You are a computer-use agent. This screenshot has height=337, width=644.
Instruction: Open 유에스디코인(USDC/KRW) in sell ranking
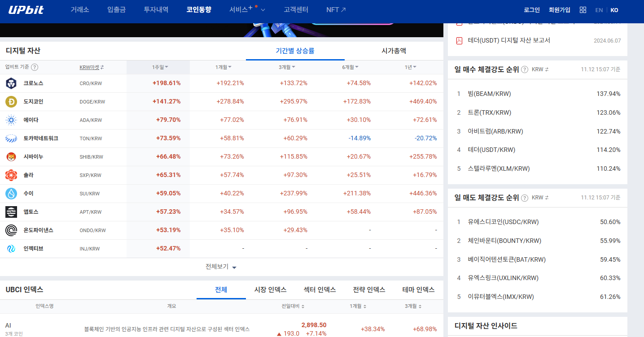(x=503, y=222)
